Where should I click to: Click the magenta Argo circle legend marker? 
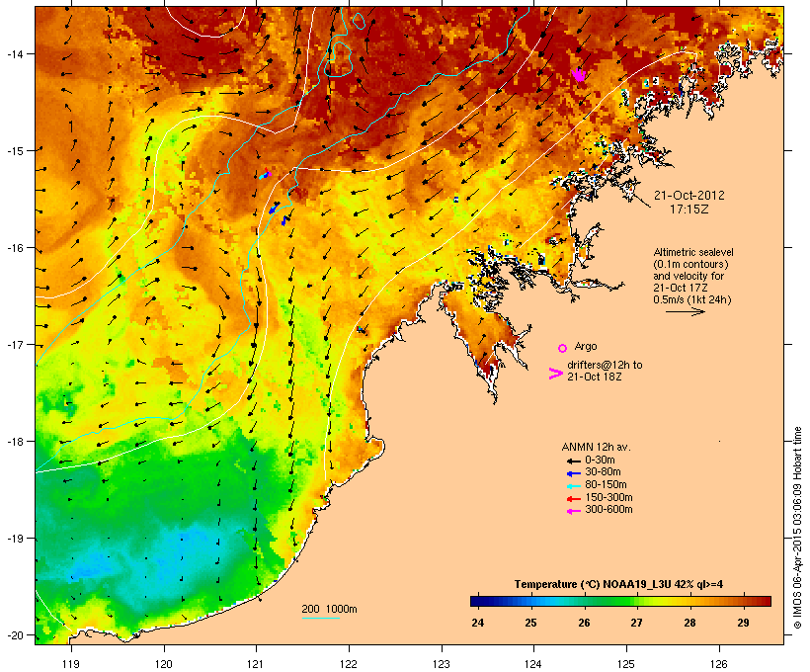pos(562,348)
